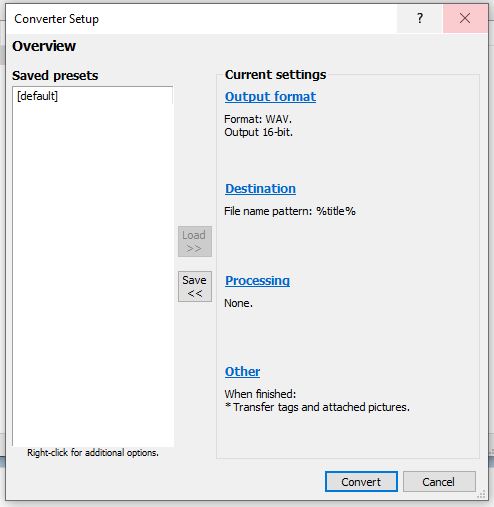
Task: Close the Converter Setup dialog
Action: [465, 18]
